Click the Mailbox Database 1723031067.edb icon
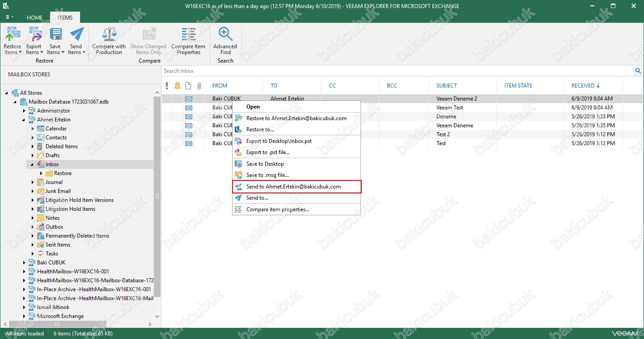 coord(24,102)
